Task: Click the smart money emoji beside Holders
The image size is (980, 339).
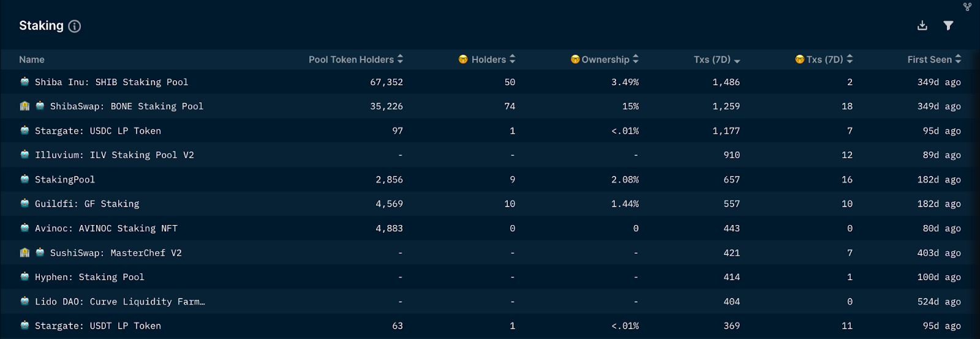Action: tap(463, 59)
